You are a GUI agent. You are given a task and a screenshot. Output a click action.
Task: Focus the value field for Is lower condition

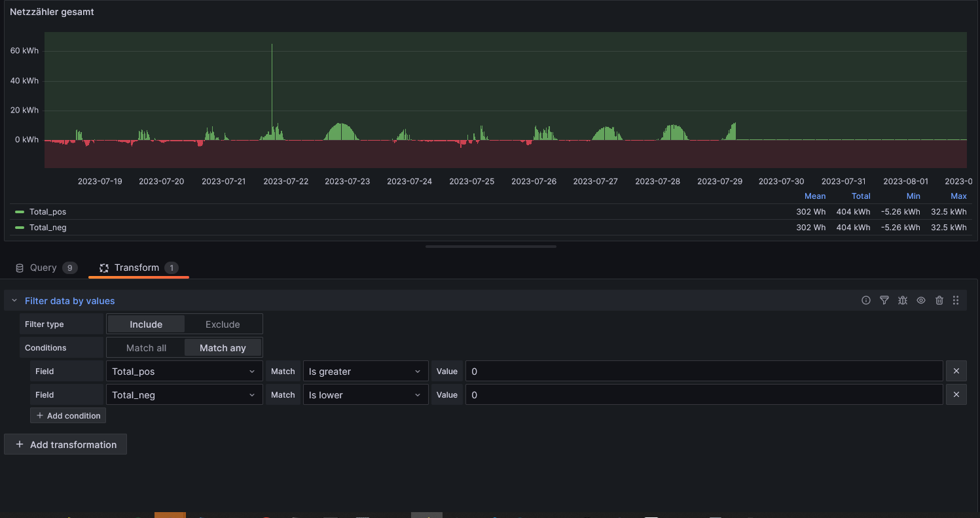(x=704, y=395)
